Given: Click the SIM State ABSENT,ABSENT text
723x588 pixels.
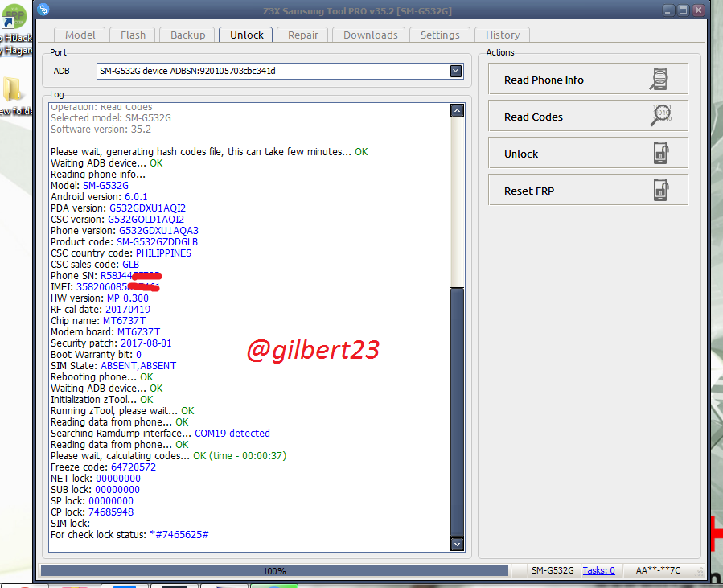Looking at the screenshot, I should pos(138,366).
